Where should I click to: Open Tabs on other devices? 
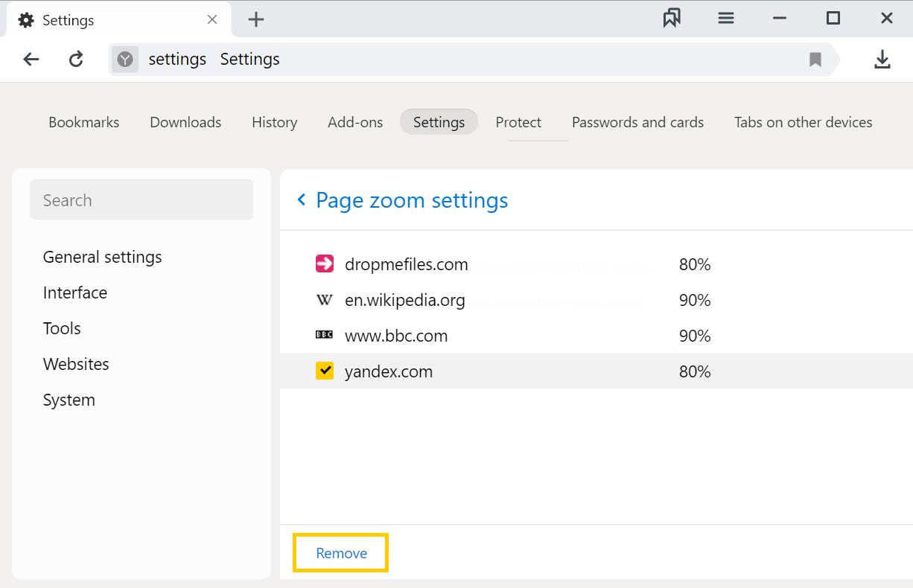tap(804, 122)
